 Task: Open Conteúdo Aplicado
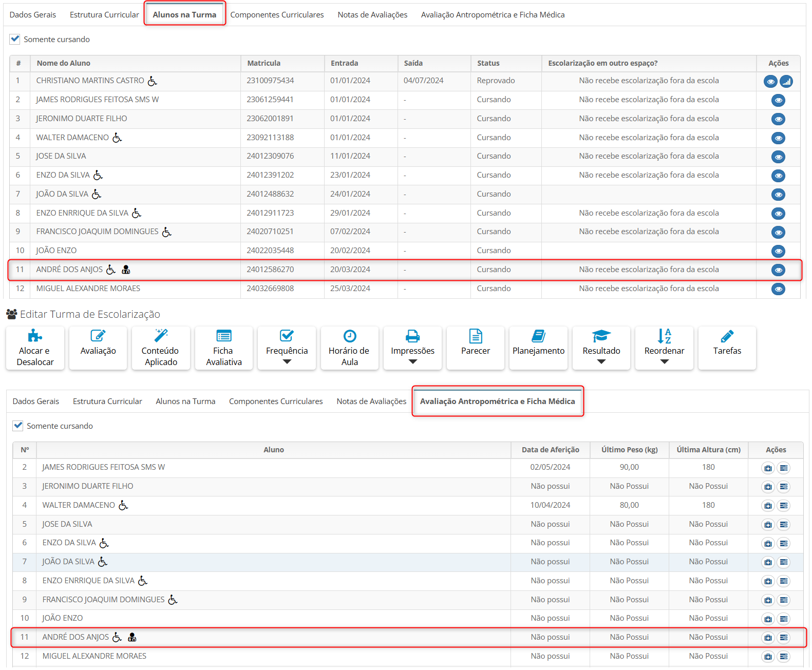[161, 348]
